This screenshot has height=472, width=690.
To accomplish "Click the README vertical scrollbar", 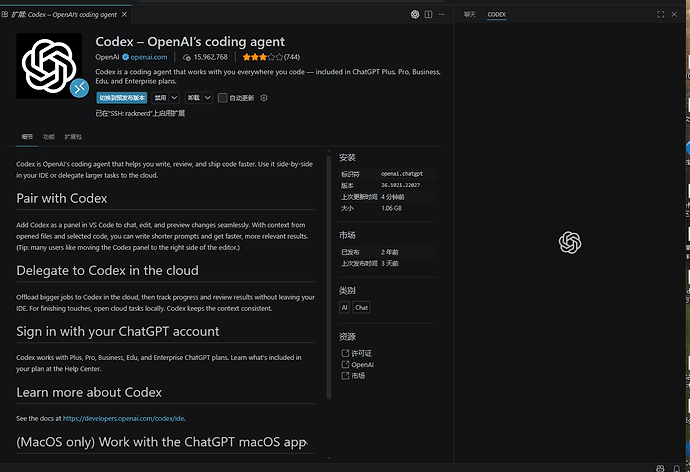I will coord(329,277).
